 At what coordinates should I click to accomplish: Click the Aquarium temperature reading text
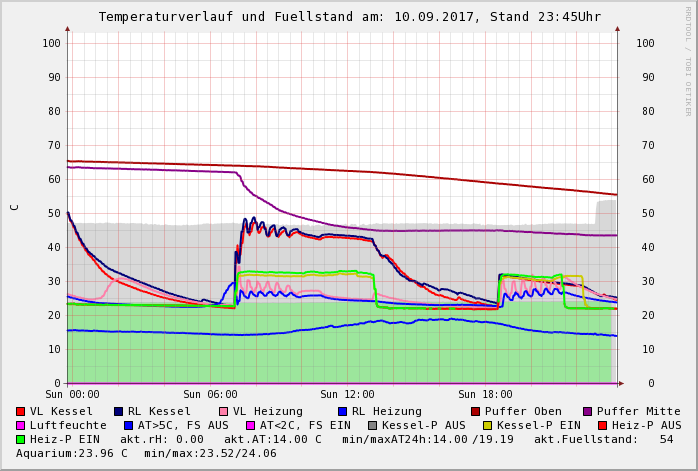click(x=72, y=453)
